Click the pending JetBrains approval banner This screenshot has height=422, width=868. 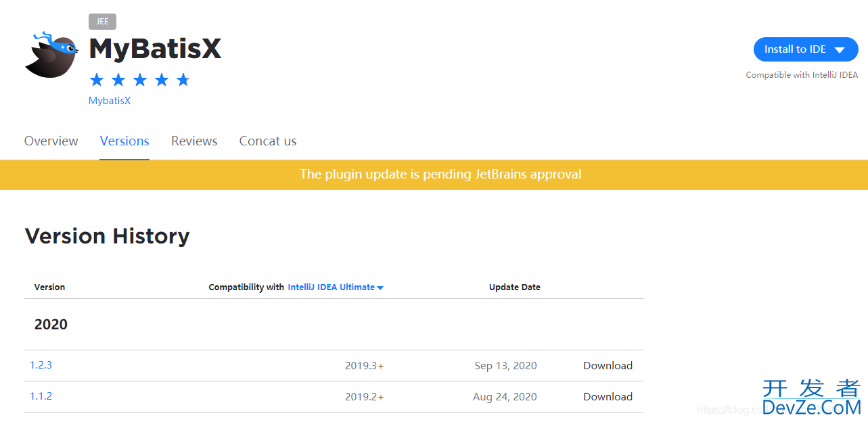[434, 174]
